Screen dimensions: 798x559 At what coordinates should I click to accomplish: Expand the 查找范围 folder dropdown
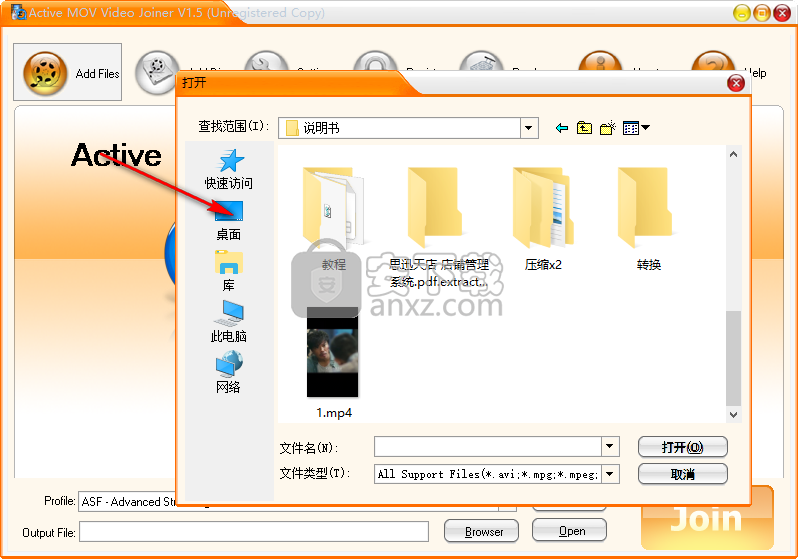pyautogui.click(x=528, y=128)
